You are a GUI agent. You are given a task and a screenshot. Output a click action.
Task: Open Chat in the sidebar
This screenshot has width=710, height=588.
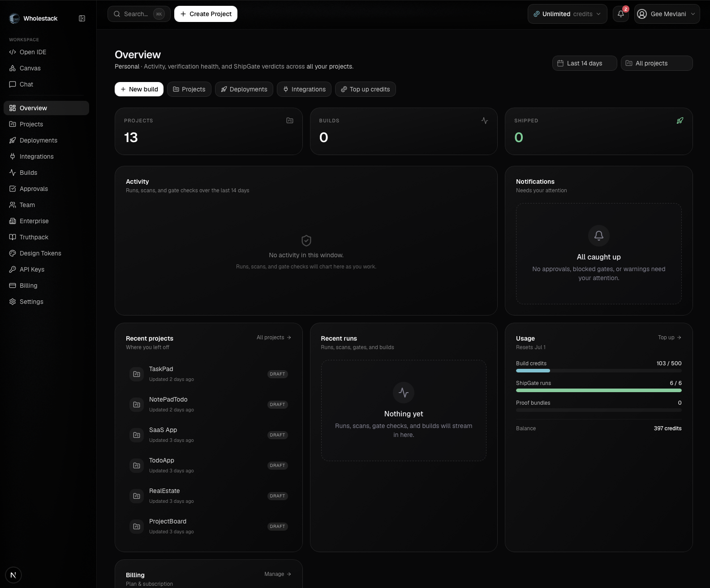(x=46, y=84)
